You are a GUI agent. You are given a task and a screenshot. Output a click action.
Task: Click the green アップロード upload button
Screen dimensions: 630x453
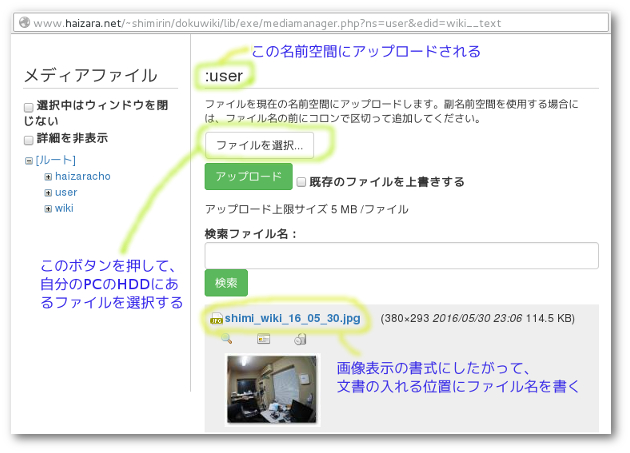(x=248, y=177)
